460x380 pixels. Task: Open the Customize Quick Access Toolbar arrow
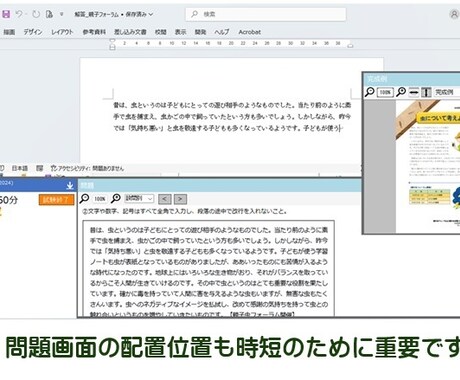coord(62,14)
